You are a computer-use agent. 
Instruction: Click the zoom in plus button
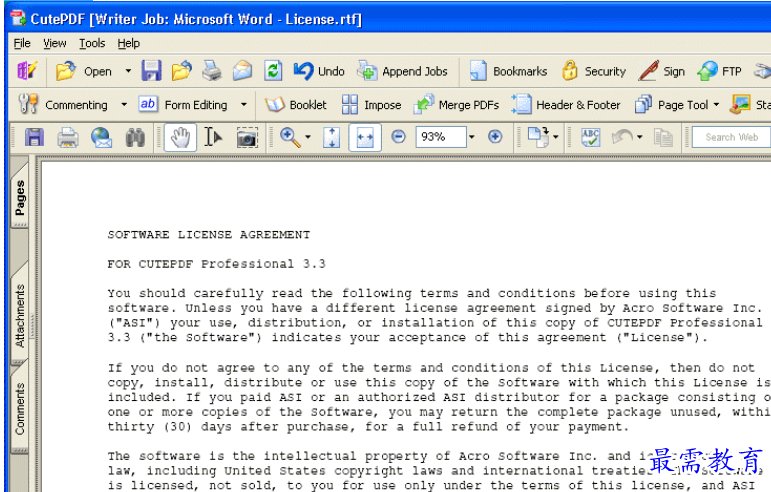point(495,137)
